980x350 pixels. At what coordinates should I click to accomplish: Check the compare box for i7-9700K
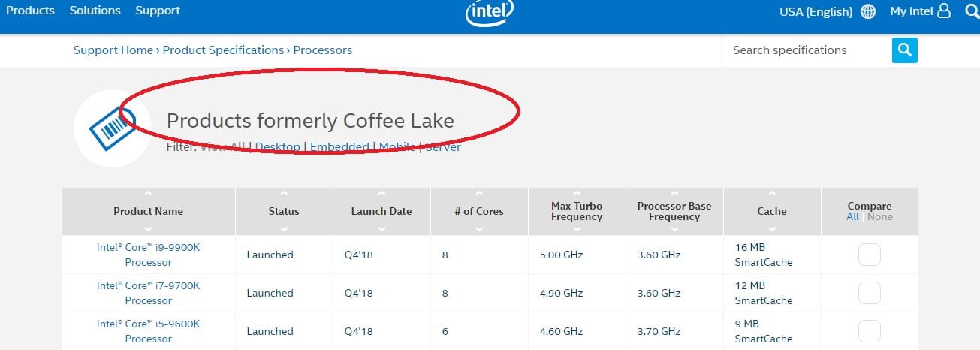[x=869, y=293]
